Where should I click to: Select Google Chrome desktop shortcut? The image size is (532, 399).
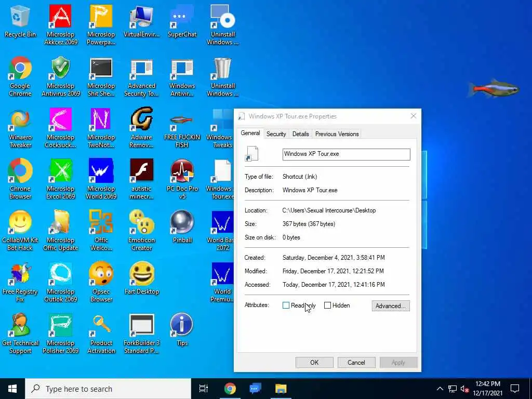tap(20, 77)
